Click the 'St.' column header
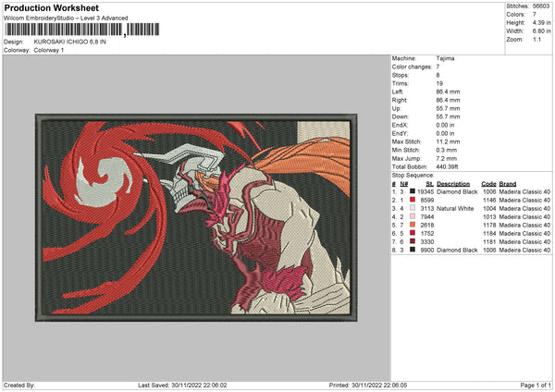The height and width of the screenshot is (392, 555). coord(430,184)
